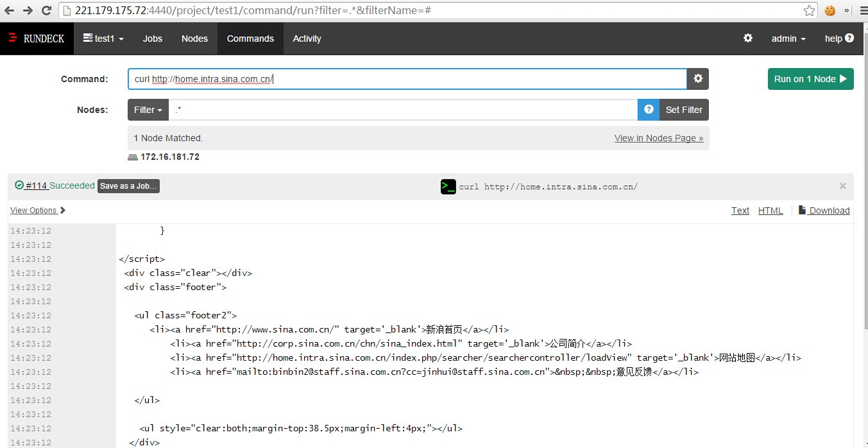Click the '<div class="footer">' output line
The width and height of the screenshot is (868, 448).
click(x=175, y=287)
